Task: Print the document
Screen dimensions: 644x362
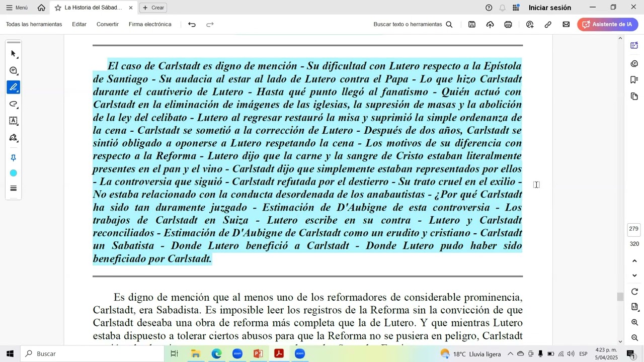Action: point(508,24)
